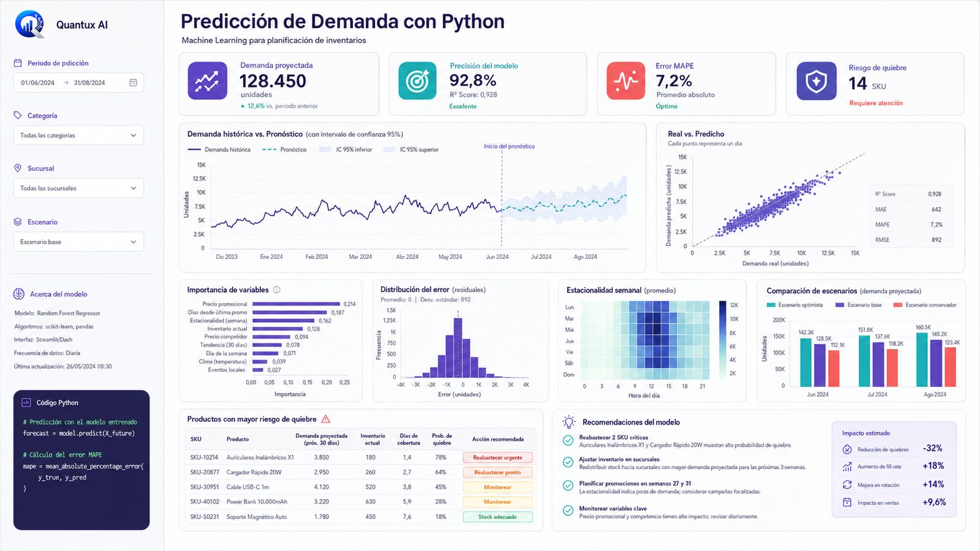Click the Reducción de quiebres icon

[x=847, y=449]
